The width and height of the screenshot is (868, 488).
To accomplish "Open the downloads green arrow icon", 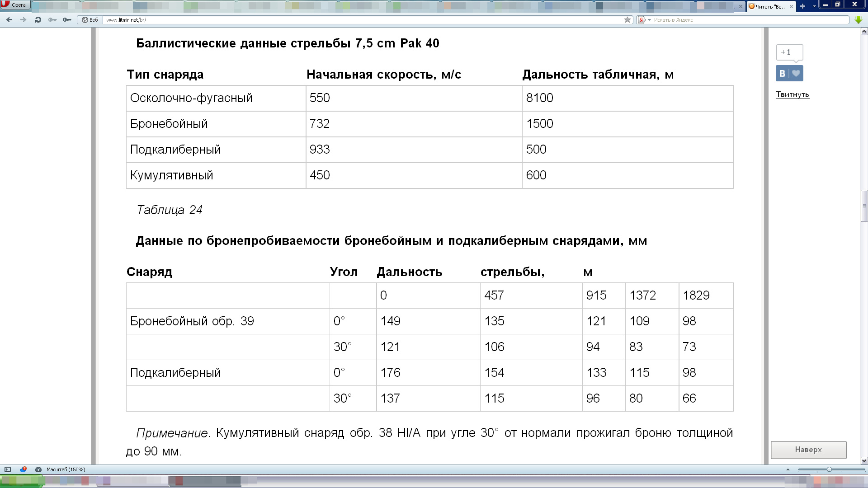I will click(x=859, y=20).
